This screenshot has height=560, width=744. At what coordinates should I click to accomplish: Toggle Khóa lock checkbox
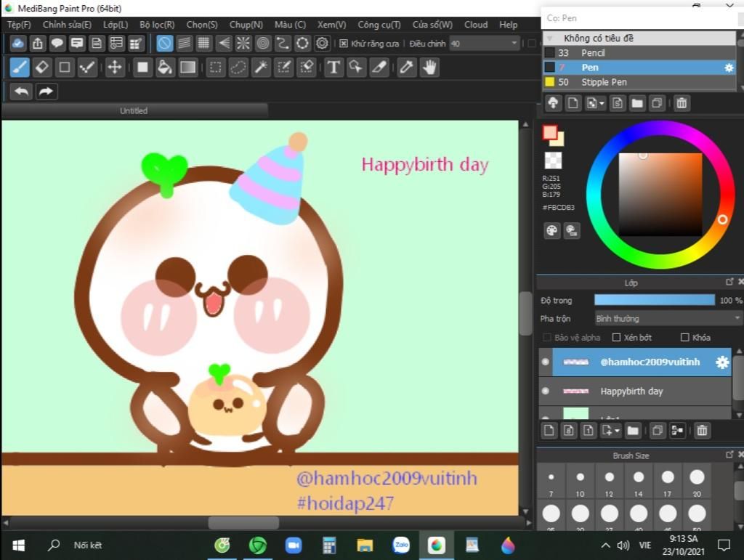point(684,337)
